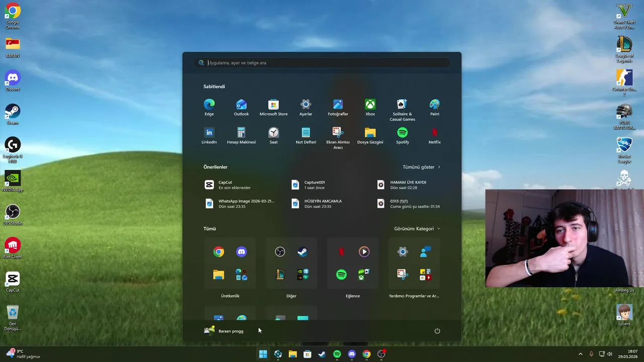The width and height of the screenshot is (644, 362).
Task: Open pinned Netflix app
Action: point(435,136)
